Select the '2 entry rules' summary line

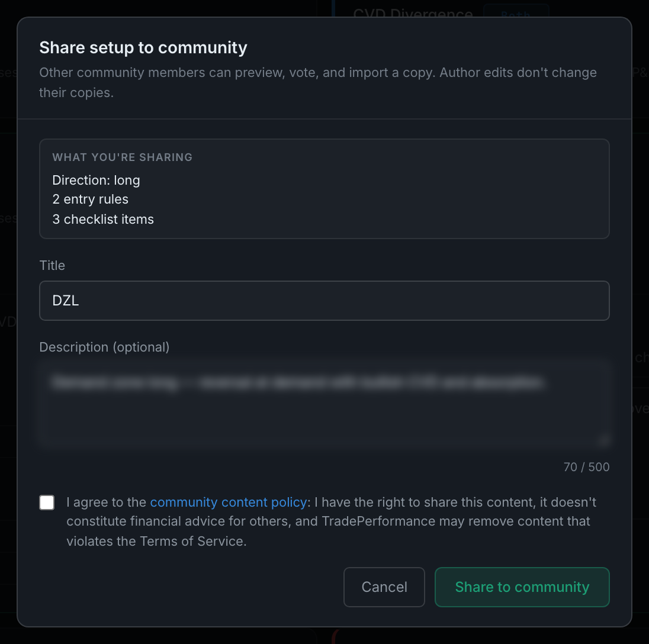tap(90, 199)
